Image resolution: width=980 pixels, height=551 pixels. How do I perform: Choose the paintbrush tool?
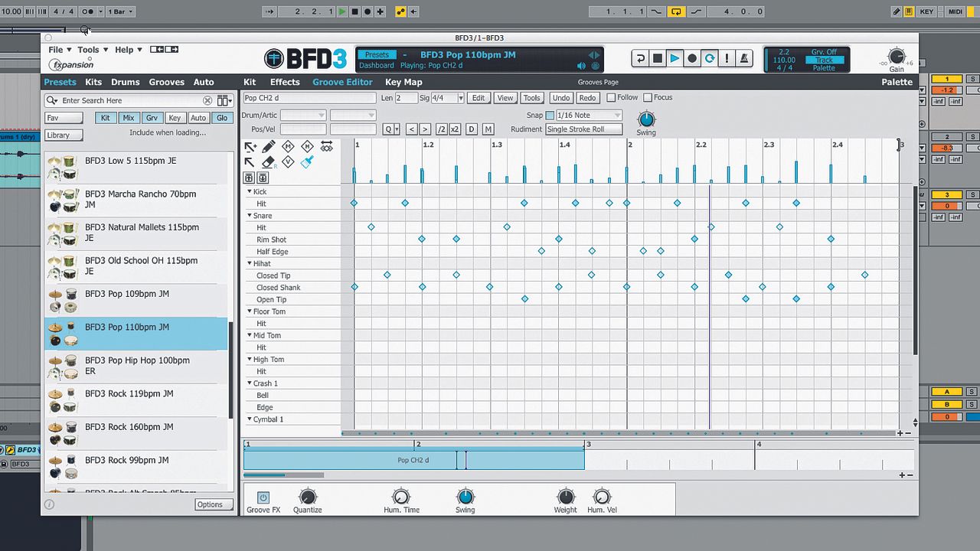click(x=307, y=162)
